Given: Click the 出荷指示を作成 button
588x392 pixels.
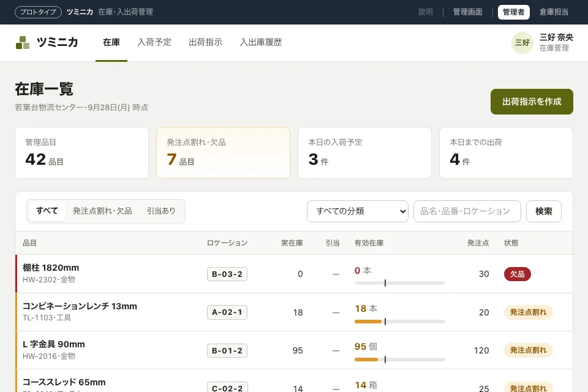Looking at the screenshot, I should tap(532, 102).
